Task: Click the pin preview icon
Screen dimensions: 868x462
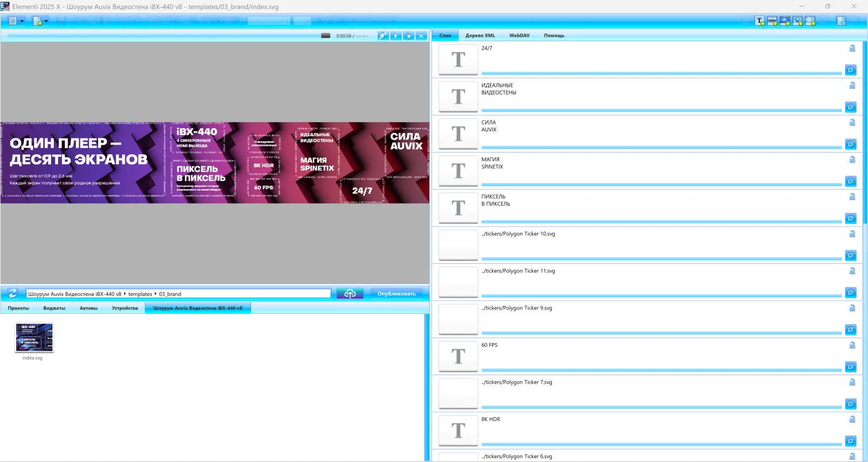Action: pyautogui.click(x=383, y=35)
